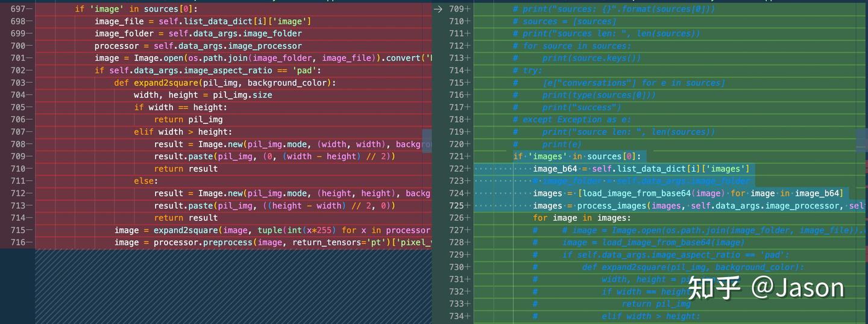Click the removed "return pil_img" line 706
The width and height of the screenshot is (868, 324).
(x=188, y=119)
